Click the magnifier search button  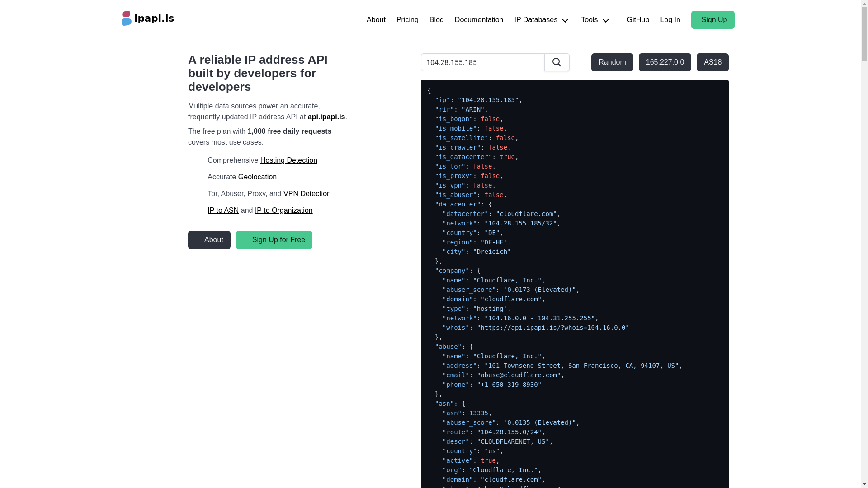coord(557,62)
